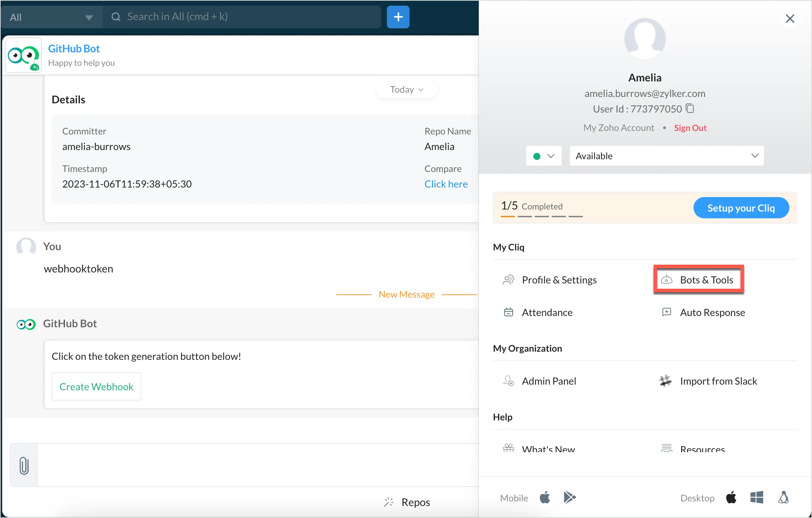
Task: Expand the Today date dropdown
Action: pyautogui.click(x=406, y=90)
